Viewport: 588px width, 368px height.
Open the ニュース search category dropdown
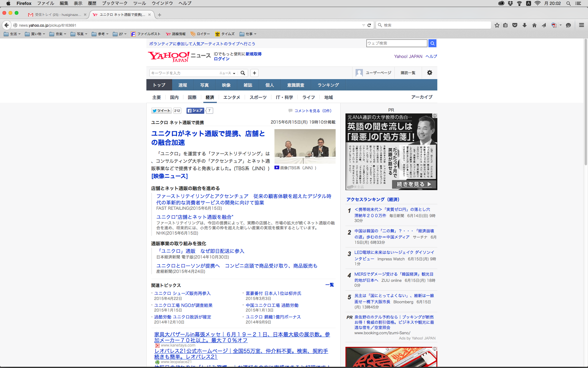227,73
